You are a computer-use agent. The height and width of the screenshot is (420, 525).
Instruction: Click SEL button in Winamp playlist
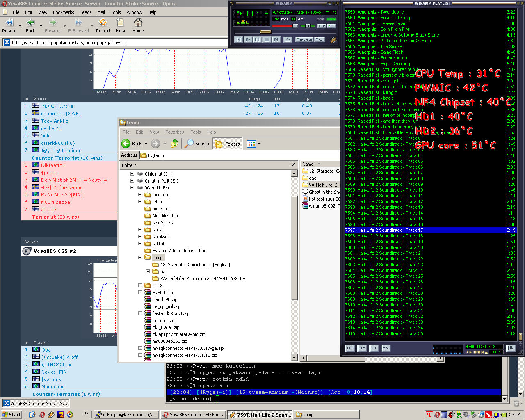pyautogui.click(x=374, y=348)
